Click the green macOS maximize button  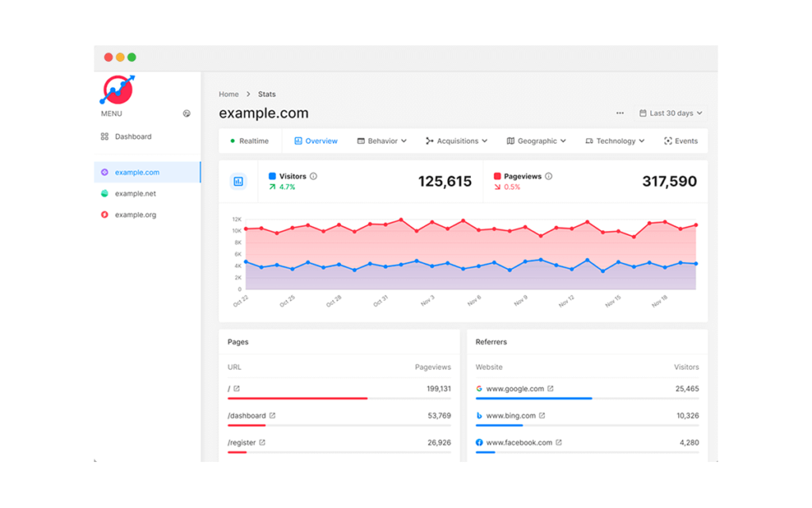coord(132,57)
